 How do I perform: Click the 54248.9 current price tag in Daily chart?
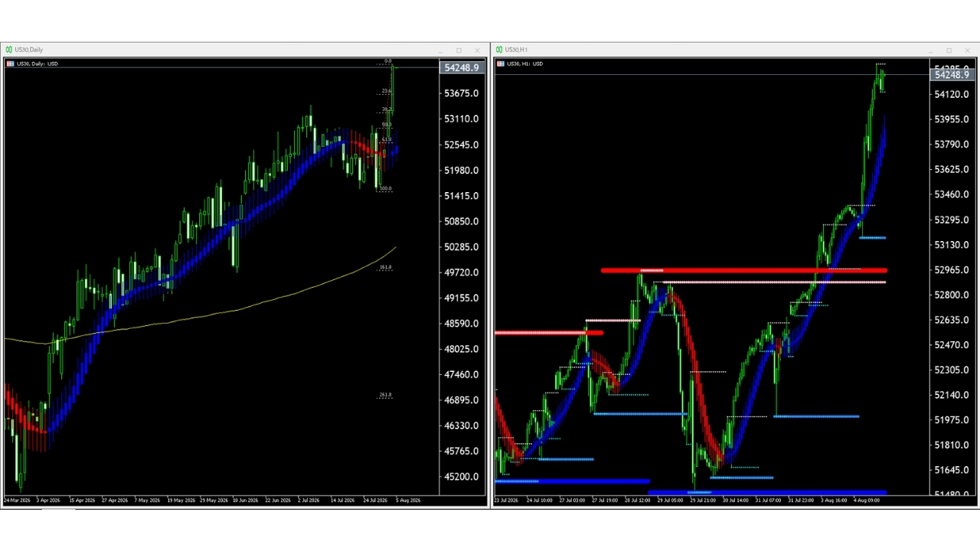(x=462, y=68)
